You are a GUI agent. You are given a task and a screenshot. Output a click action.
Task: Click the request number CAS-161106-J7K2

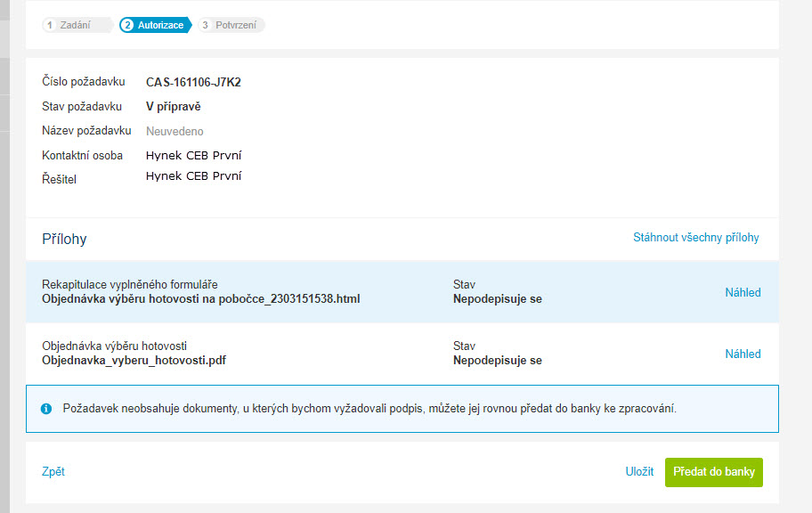click(x=193, y=83)
